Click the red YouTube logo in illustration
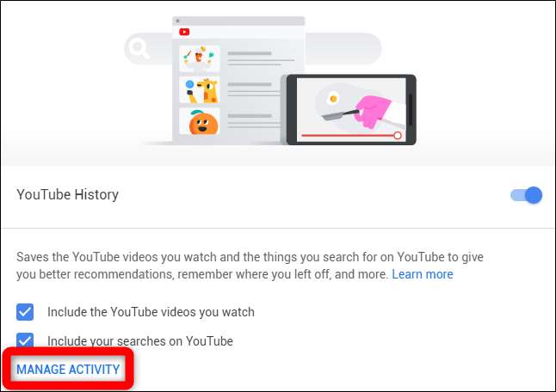The image size is (556, 392). [x=184, y=32]
